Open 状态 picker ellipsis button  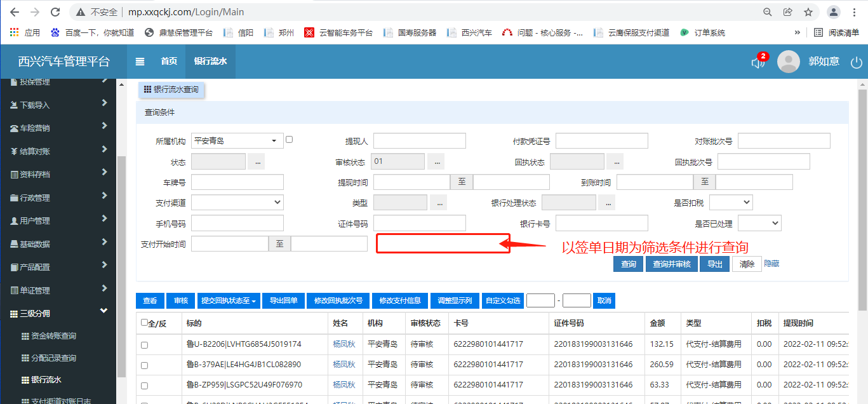[x=256, y=161]
